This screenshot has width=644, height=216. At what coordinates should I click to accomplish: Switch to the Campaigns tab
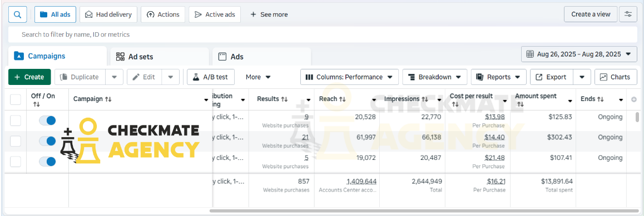tap(57, 56)
